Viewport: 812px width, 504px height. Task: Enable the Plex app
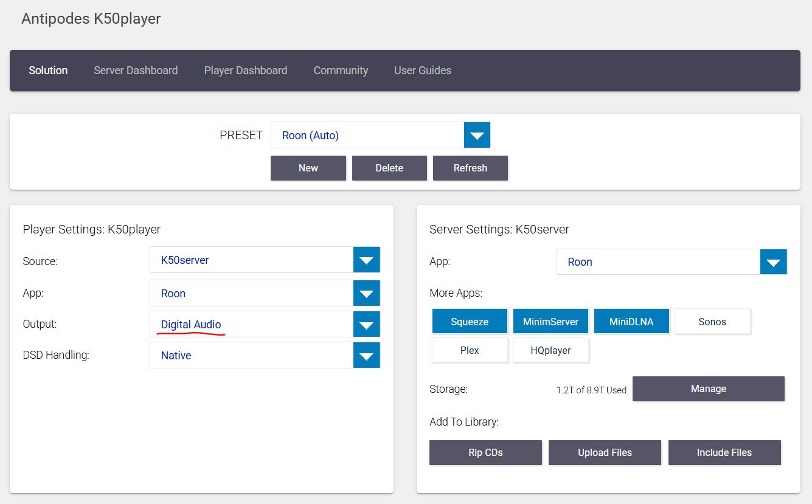point(470,350)
